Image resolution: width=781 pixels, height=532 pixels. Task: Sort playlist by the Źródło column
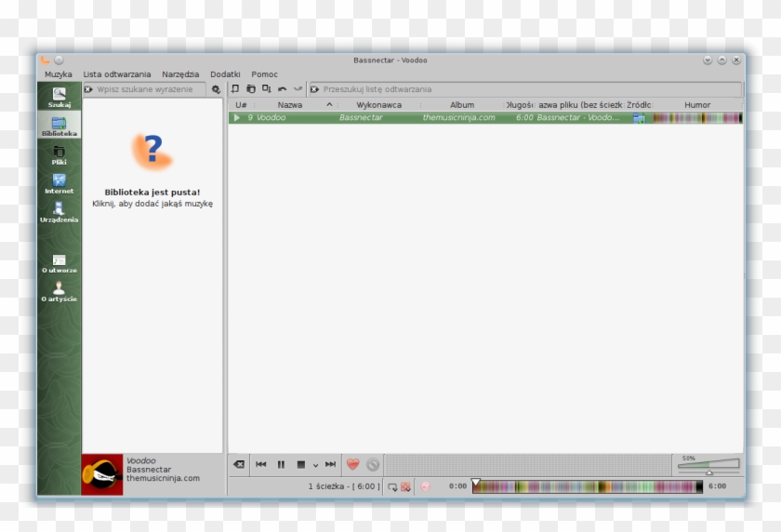[x=639, y=105]
